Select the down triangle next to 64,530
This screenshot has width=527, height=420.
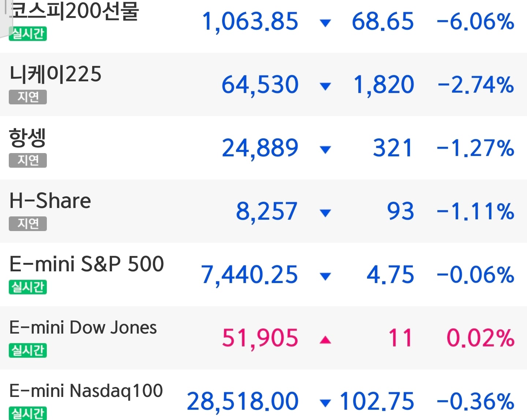click(x=325, y=86)
